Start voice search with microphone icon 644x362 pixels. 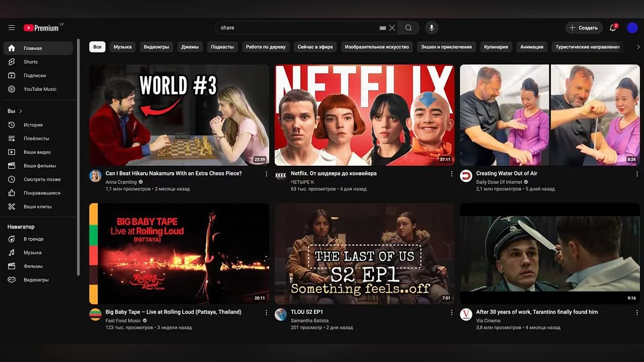[431, 28]
